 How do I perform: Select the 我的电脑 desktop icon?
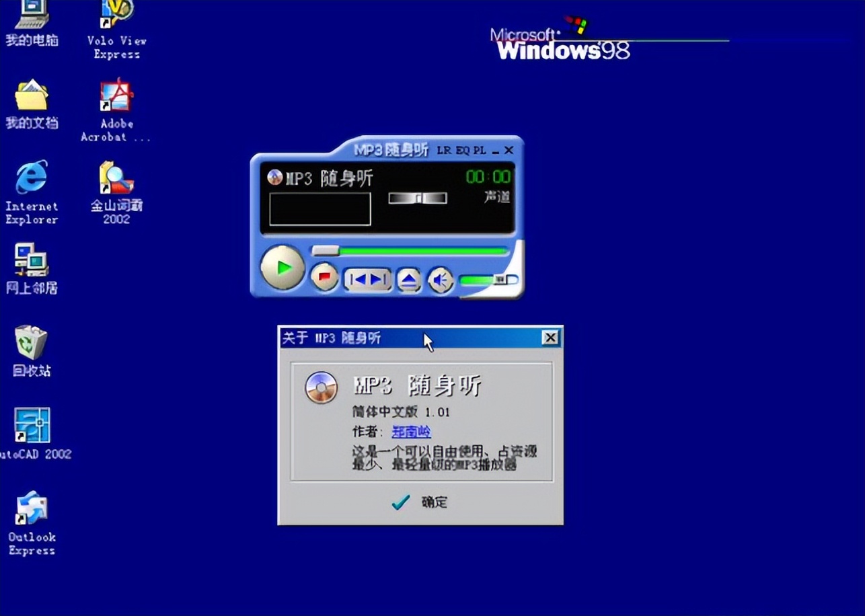32,24
